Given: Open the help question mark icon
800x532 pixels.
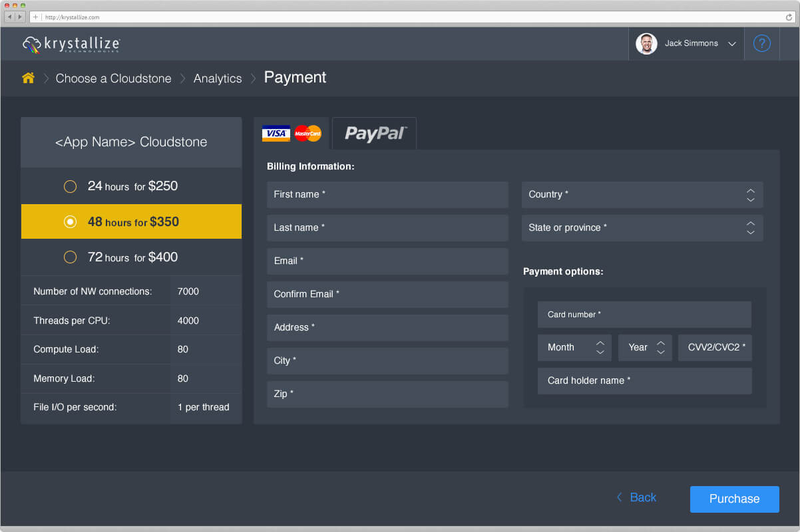Looking at the screenshot, I should pos(761,44).
